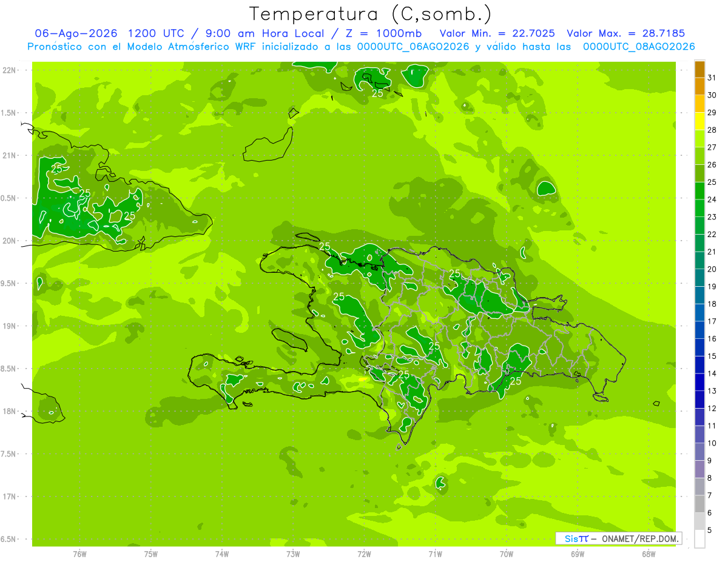Click the '9.5N' latitude label

[x=9, y=284]
